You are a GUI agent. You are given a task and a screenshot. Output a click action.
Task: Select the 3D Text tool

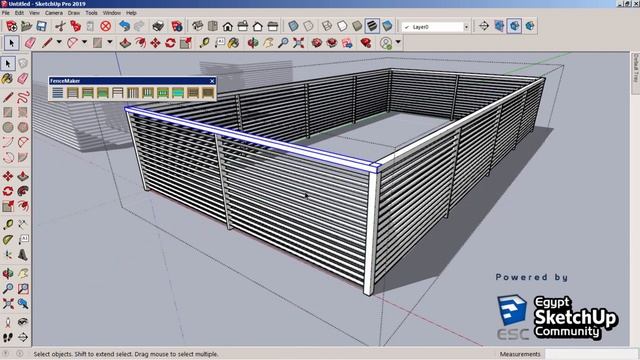coord(23,255)
